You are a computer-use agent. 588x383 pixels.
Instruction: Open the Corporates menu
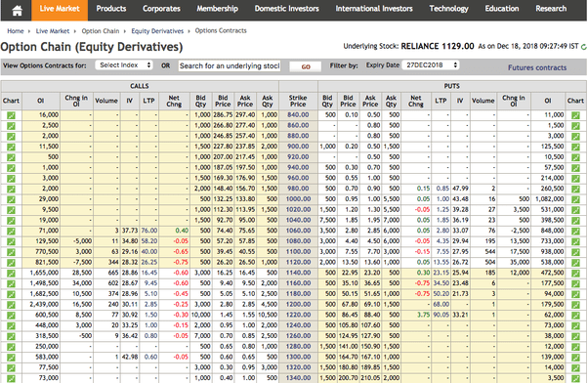pyautogui.click(x=161, y=9)
